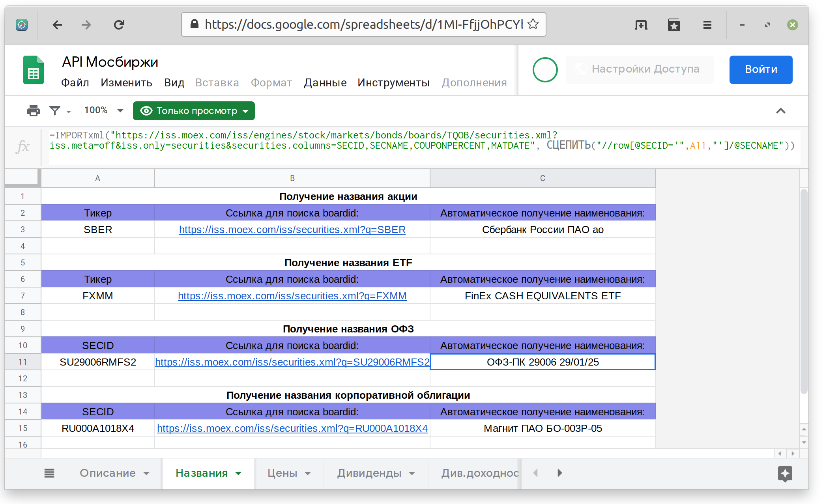Select the SBER ticker cell
This screenshot has height=504, width=825.
pos(97,230)
